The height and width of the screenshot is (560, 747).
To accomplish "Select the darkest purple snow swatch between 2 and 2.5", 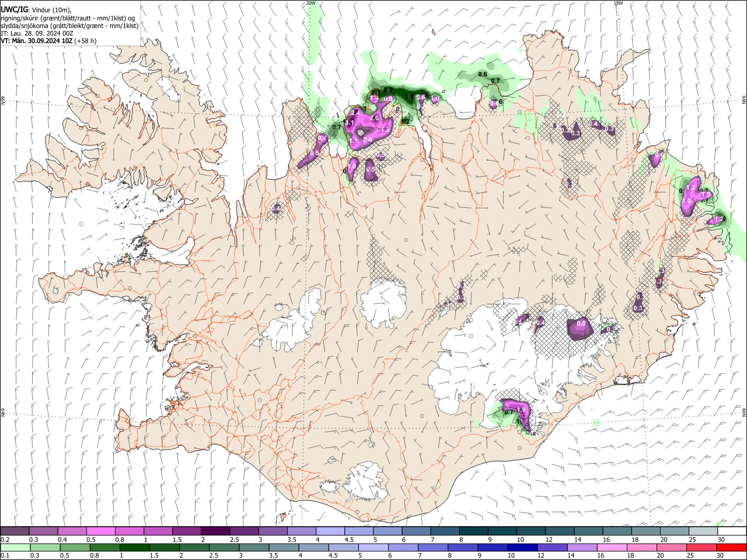I will pyautogui.click(x=215, y=531).
